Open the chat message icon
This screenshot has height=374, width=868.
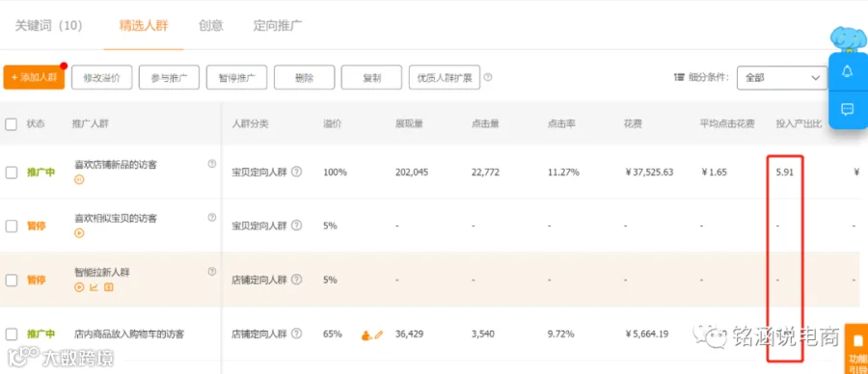click(x=847, y=110)
